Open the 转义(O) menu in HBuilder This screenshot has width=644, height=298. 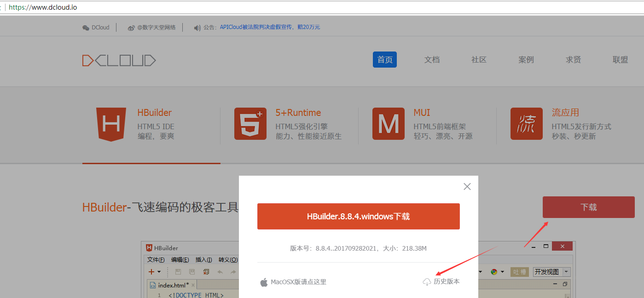coord(228,260)
